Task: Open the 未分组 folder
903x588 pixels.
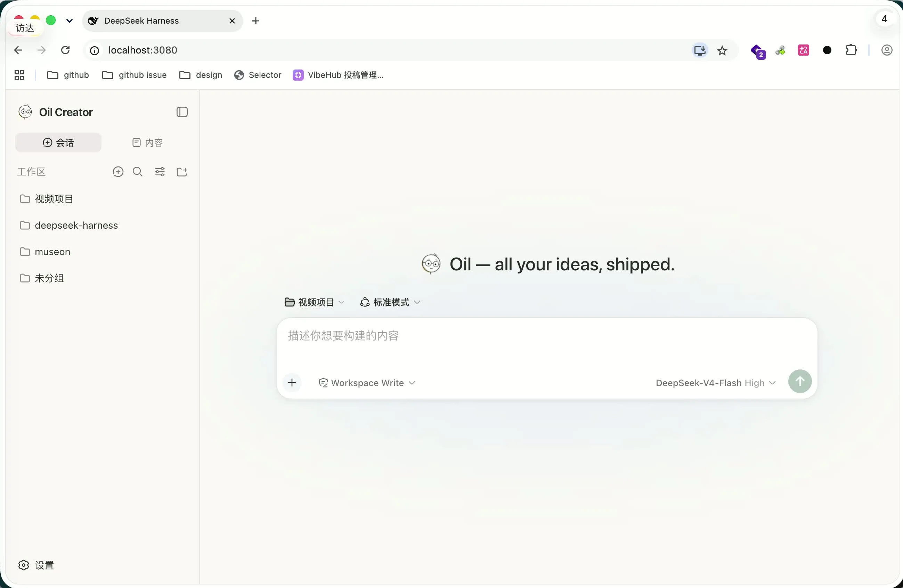Action: coord(103,278)
